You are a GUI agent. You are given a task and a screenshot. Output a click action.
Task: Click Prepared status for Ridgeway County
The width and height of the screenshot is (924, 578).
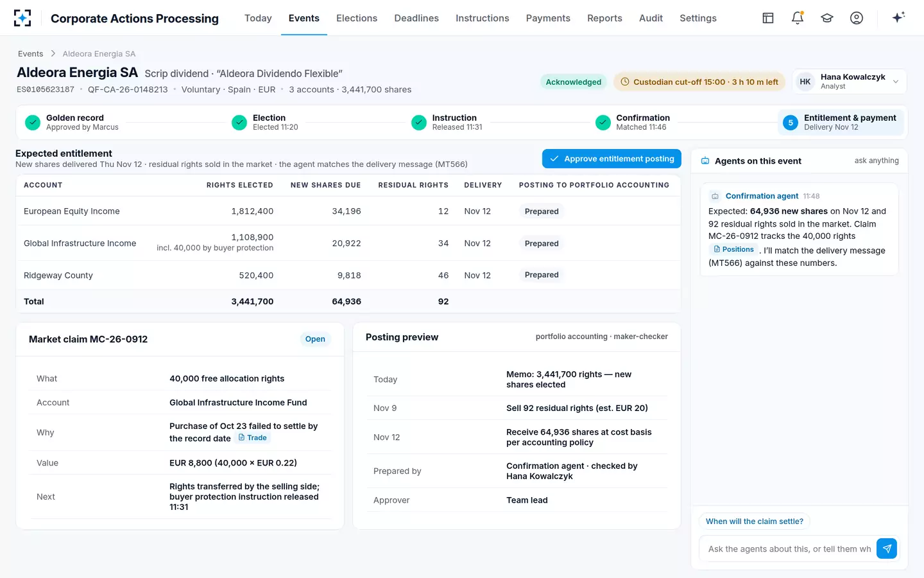(x=542, y=275)
